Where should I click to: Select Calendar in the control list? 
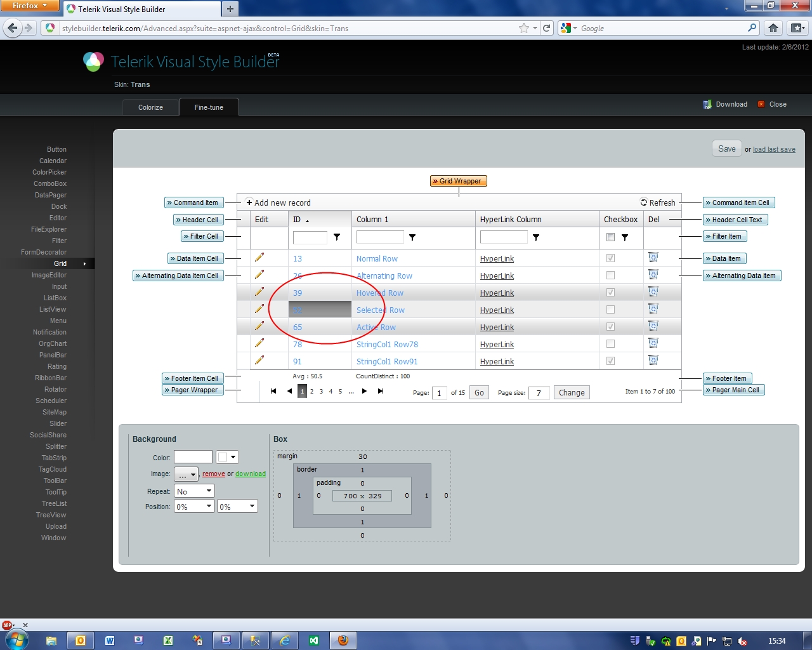53,161
